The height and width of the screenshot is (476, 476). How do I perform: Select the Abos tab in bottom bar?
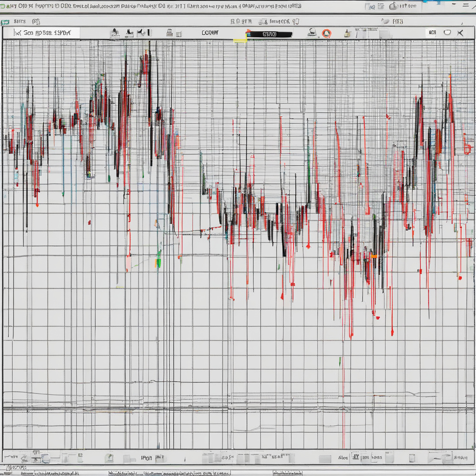point(343,457)
